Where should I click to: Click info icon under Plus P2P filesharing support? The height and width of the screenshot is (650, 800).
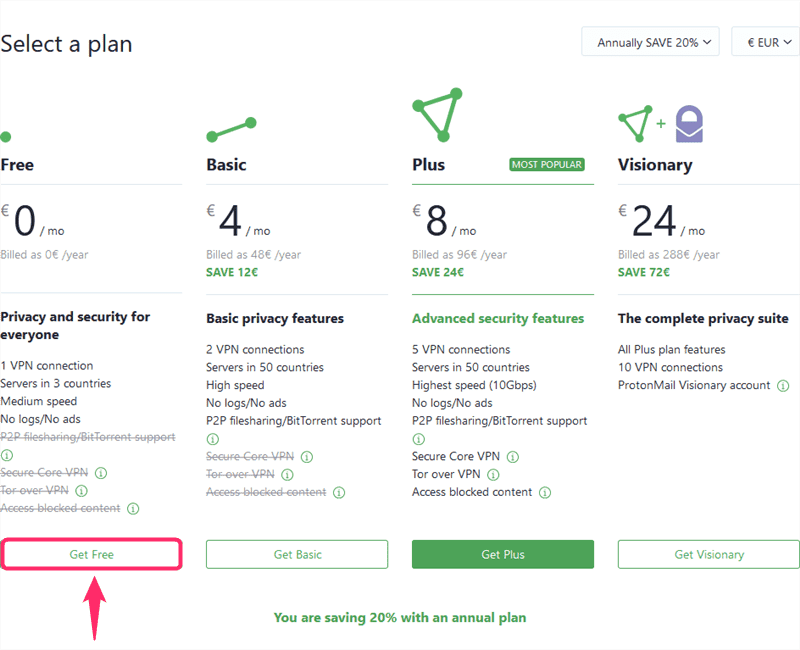coord(418,439)
